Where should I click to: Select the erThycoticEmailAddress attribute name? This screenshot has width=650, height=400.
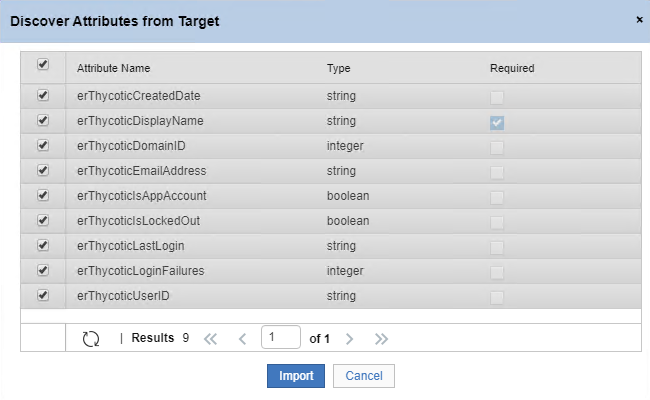[x=142, y=171]
